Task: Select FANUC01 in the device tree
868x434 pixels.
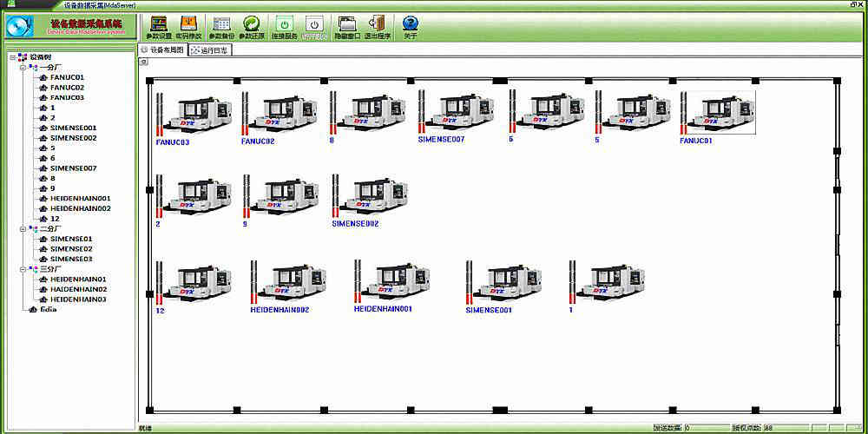Action: 67,77
